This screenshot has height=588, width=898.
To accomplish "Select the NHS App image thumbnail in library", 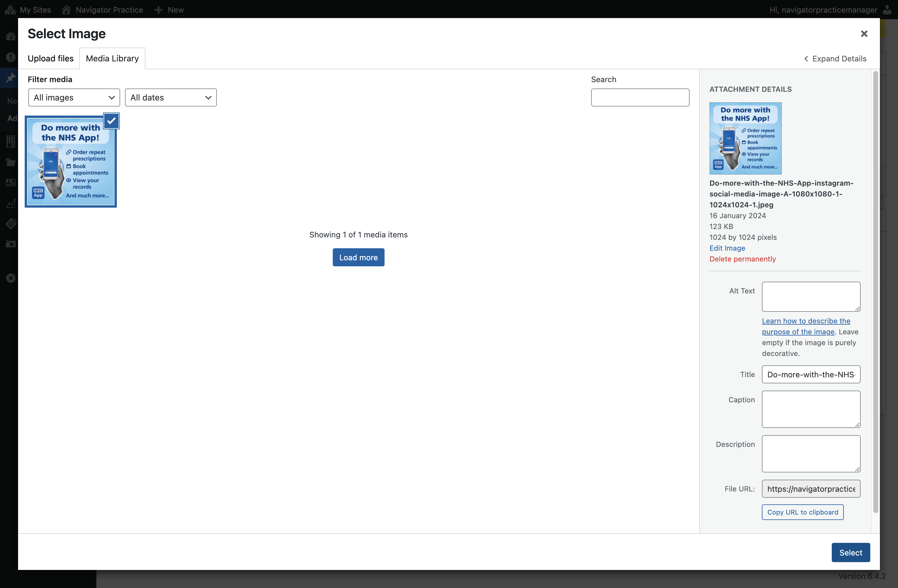I will pyautogui.click(x=71, y=162).
